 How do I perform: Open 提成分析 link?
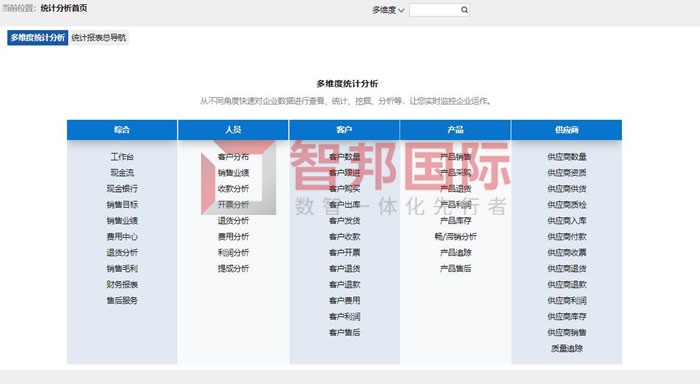pos(233,268)
